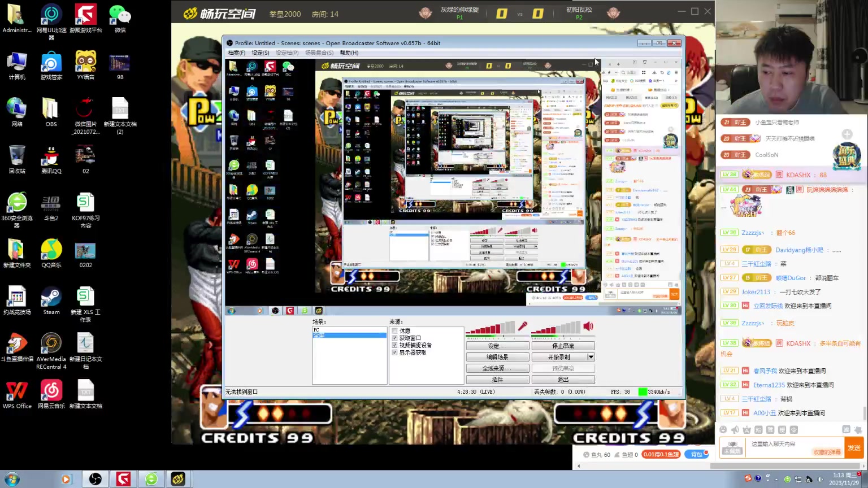The height and width of the screenshot is (488, 868).
Task: Click the help question-mark tray icon
Action: tap(758, 478)
